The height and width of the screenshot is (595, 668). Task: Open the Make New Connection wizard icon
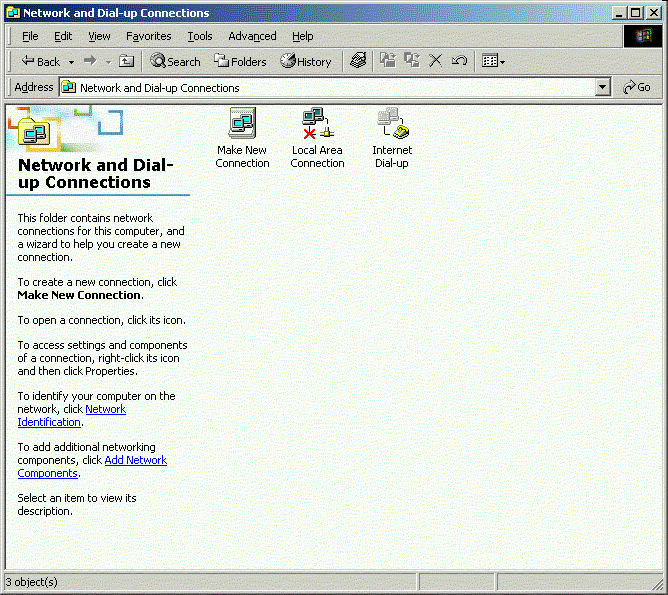(x=242, y=124)
